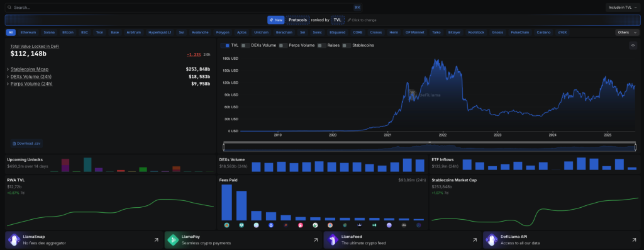Click the last protocol icon under Fees Paid
Screen dimensions: 644x250
[x=418, y=225]
